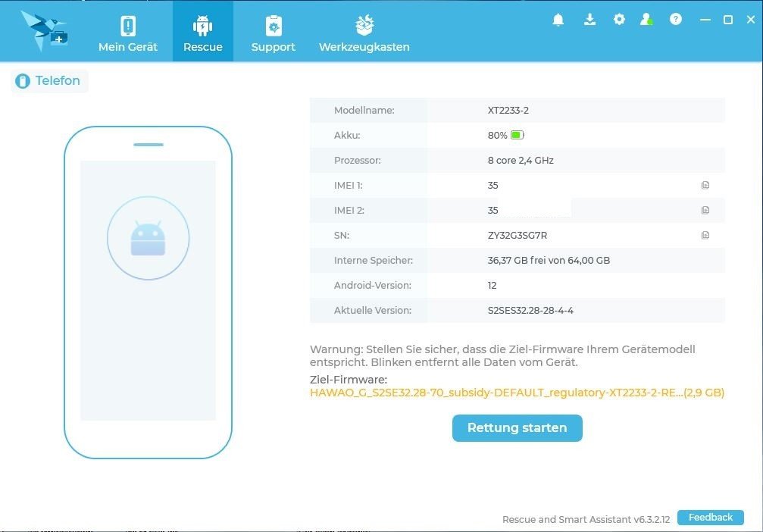Click the hummingbird app logo
Image resolution: width=763 pixels, height=532 pixels.
(x=44, y=30)
